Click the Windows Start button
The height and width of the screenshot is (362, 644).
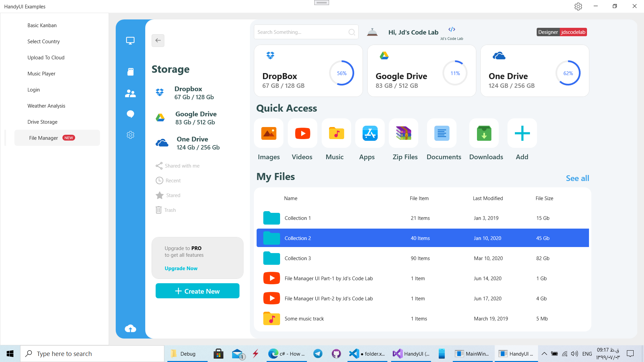point(10,354)
